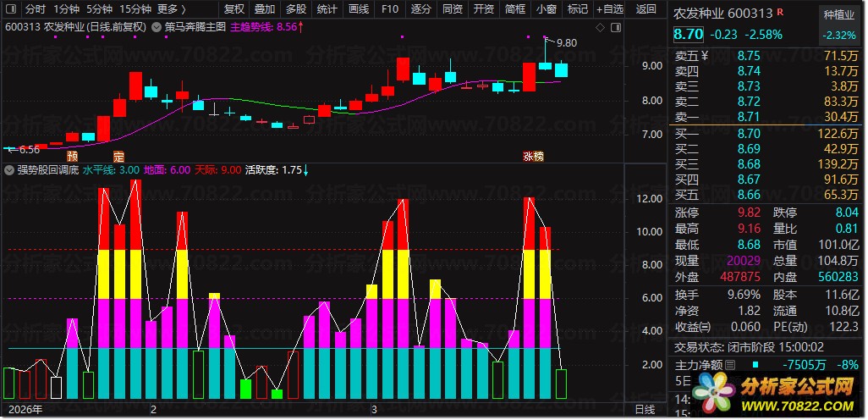Screen dimensions: 868x420
Task: Click the 水平线 3.00 indicator label
Action: tap(111, 170)
